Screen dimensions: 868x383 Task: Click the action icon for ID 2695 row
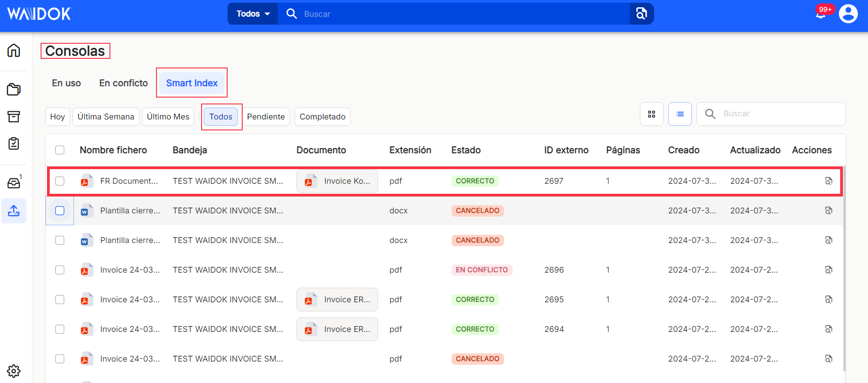point(829,300)
